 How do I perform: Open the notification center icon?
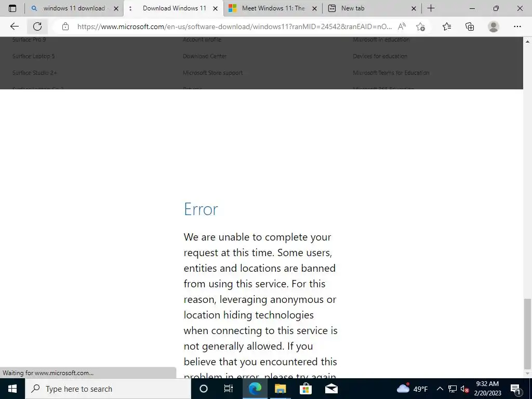(x=515, y=389)
